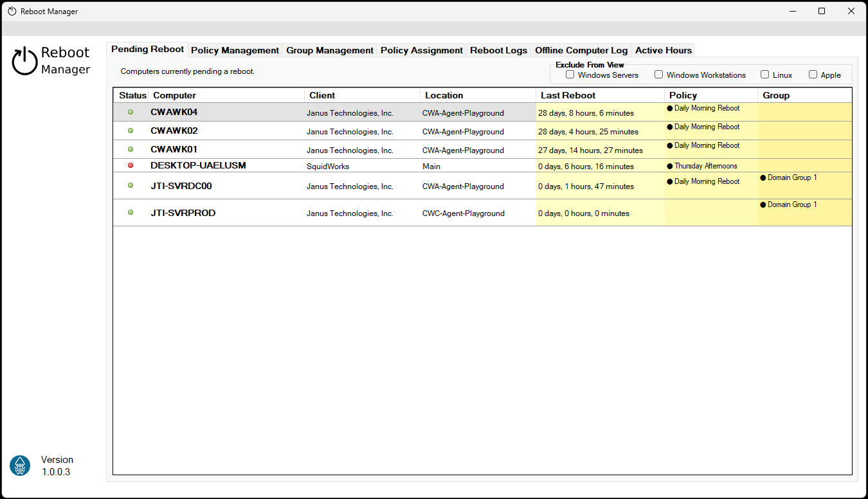Toggle the Linux exclude checkbox

click(764, 75)
